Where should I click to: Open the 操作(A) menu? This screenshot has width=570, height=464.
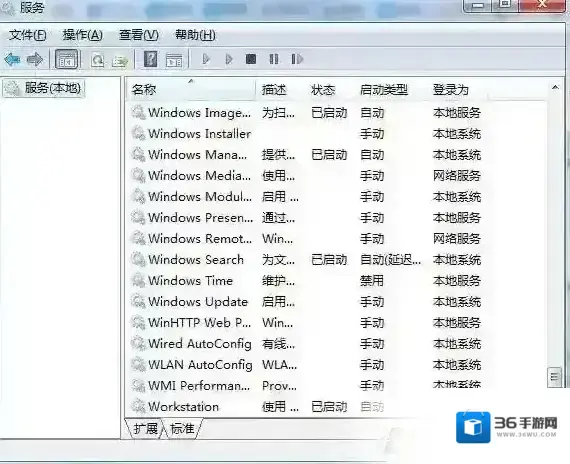point(83,35)
